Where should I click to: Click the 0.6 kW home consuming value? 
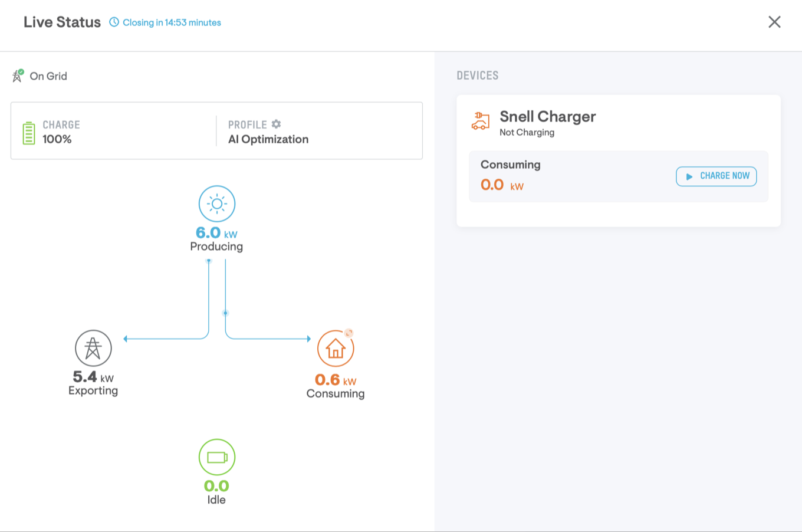(335, 380)
